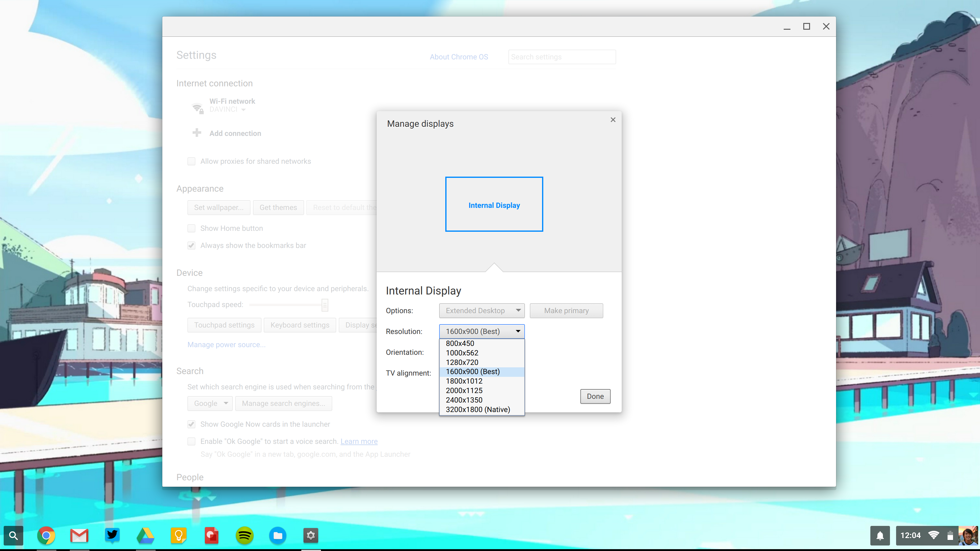Viewport: 980px width, 551px height.
Task: Select 3200x1800 (Native) resolution option
Action: tap(478, 410)
